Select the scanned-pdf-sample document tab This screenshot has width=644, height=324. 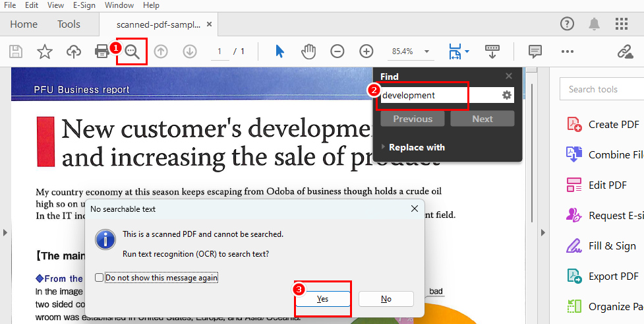159,24
